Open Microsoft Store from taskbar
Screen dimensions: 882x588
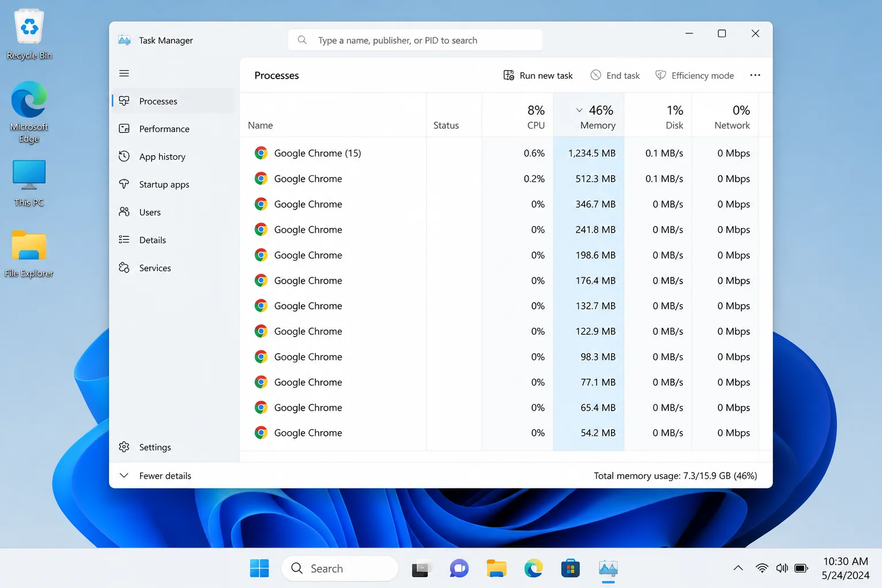(570, 568)
